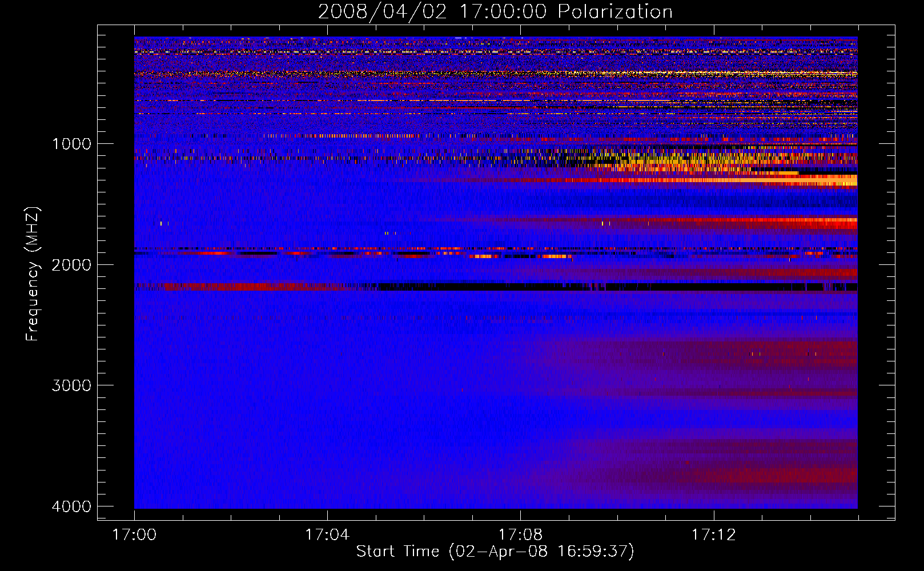The image size is (924, 571).
Task: Click the plot title '2008/04/02 17:00:00 Polarization'
Action: 495,11
